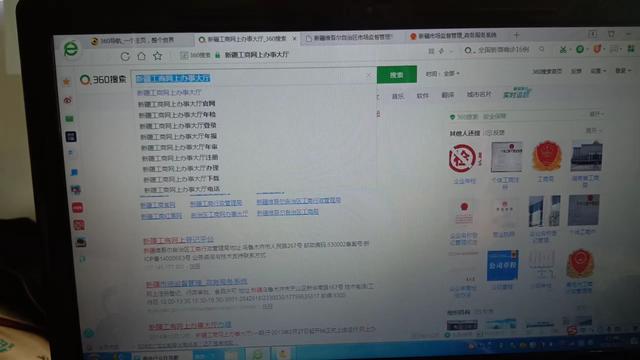Open the 登录 dropdown at top right
Image resolution: width=640 pixels, height=360 pixels.
pos(622,71)
